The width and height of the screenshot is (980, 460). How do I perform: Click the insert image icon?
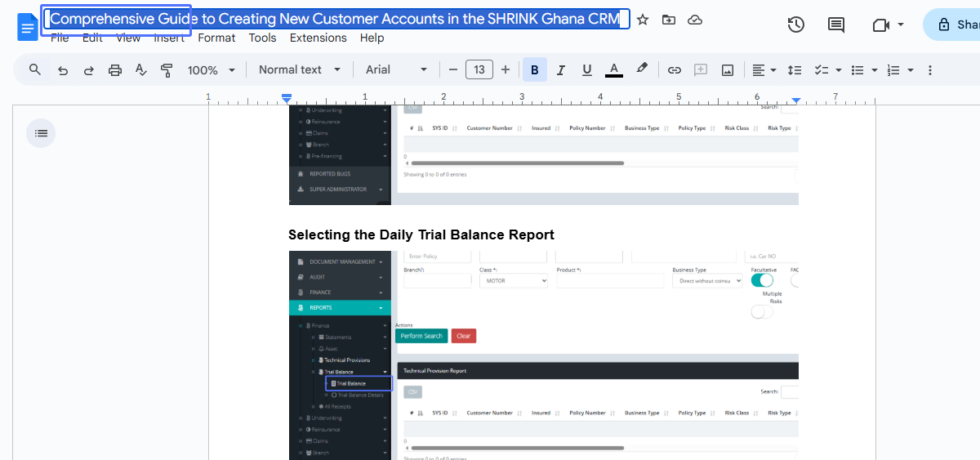[727, 70]
